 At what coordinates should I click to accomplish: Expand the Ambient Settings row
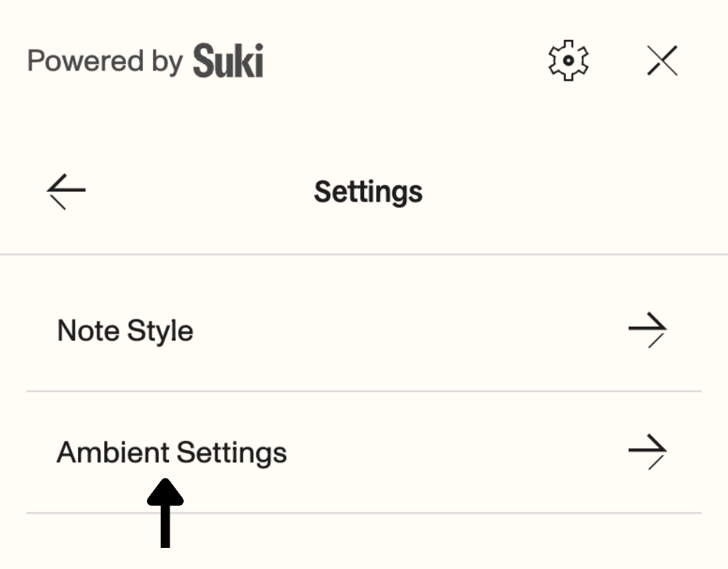[x=364, y=452]
